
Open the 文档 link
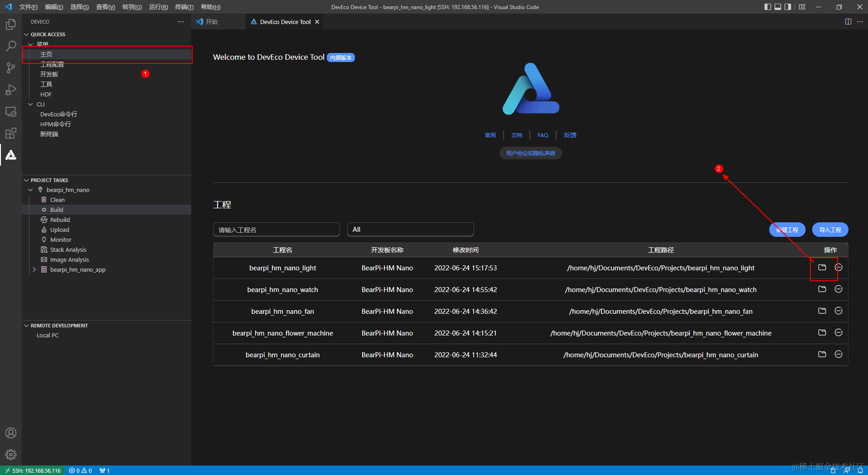[517, 135]
